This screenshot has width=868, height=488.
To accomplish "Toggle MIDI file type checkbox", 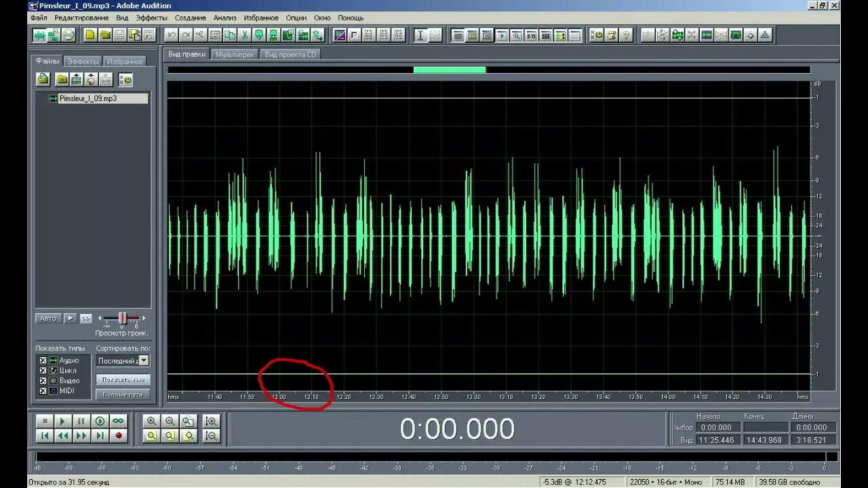I will [x=43, y=391].
